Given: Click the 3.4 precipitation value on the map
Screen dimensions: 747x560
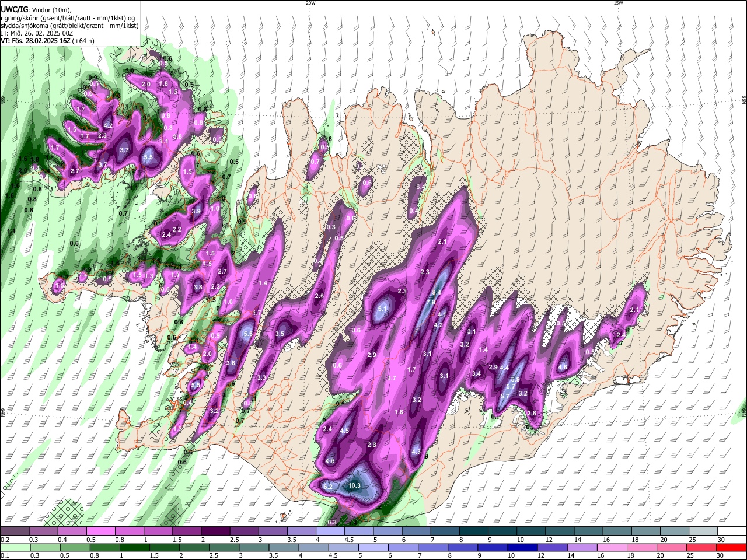Looking at the screenshot, I should [476, 373].
